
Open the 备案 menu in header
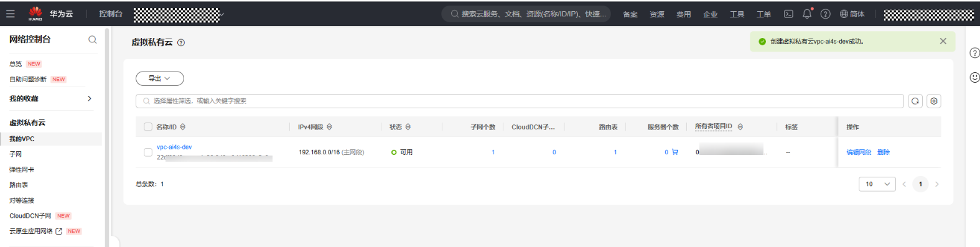coord(630,14)
